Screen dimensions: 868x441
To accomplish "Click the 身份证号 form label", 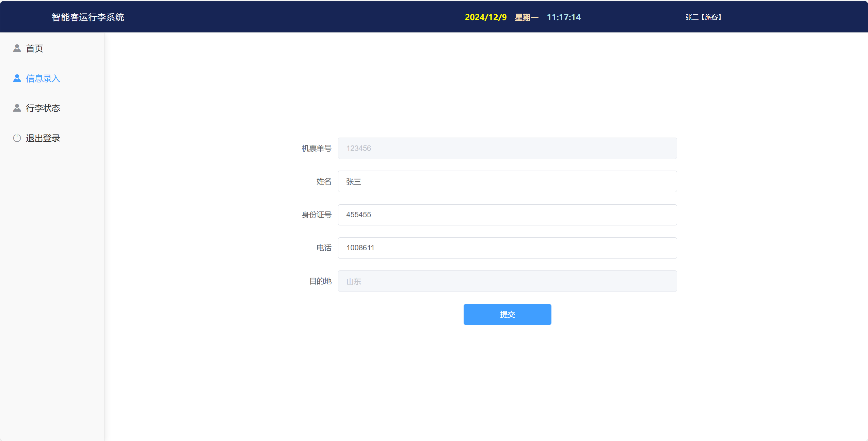I will point(316,215).
